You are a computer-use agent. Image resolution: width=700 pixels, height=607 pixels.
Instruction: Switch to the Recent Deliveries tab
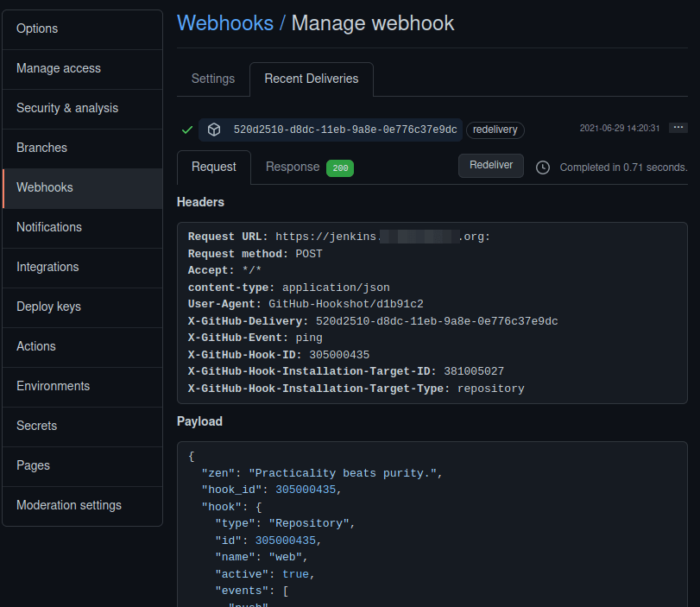(311, 79)
